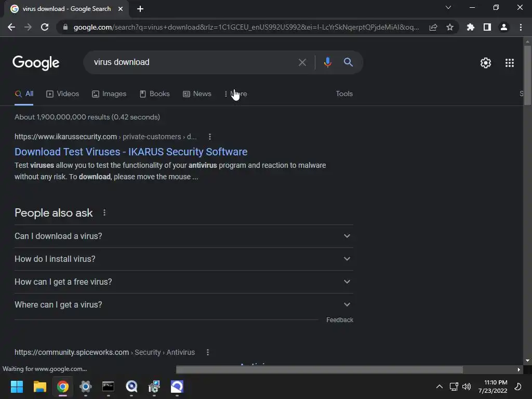This screenshot has height=399, width=532.
Task: Open Google apps grid
Action: tap(510, 63)
